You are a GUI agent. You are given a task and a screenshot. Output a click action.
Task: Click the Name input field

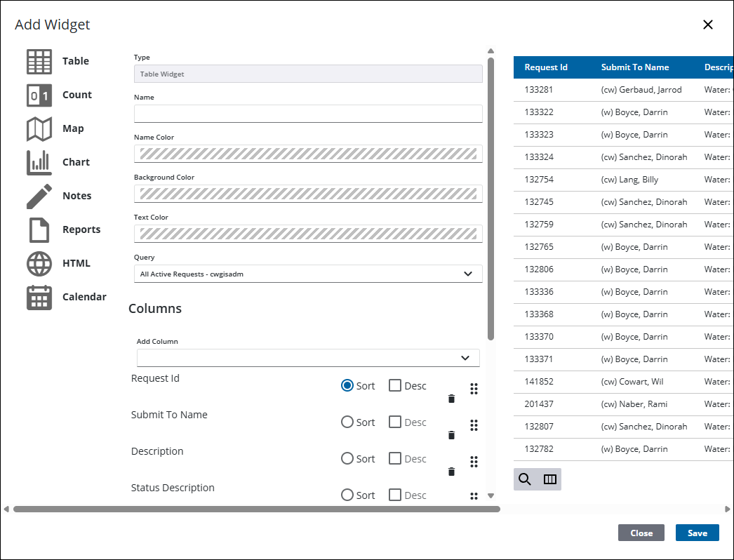point(308,114)
